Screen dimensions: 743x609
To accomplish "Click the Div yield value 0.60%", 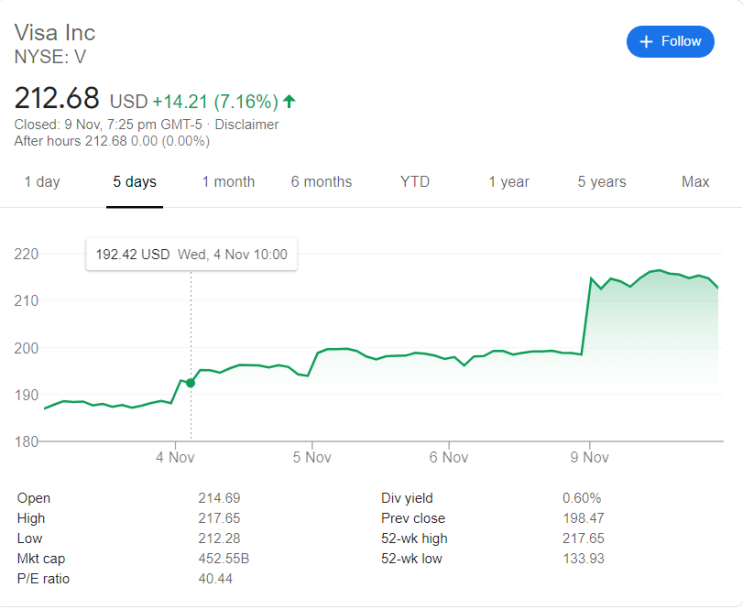I will pyautogui.click(x=582, y=498).
